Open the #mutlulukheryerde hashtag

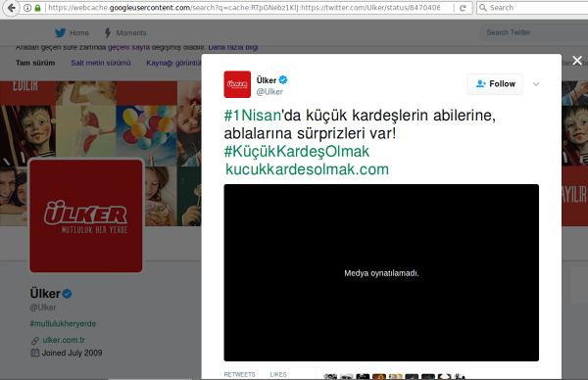[63, 324]
